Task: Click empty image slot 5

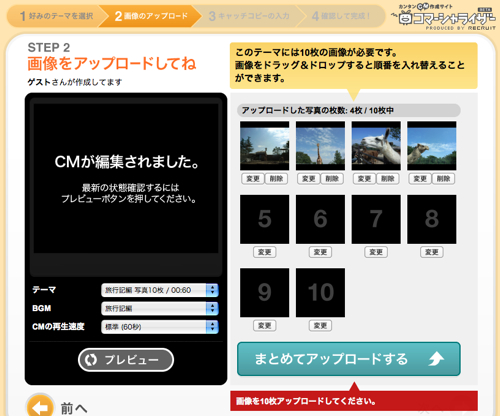Action: 265,219
